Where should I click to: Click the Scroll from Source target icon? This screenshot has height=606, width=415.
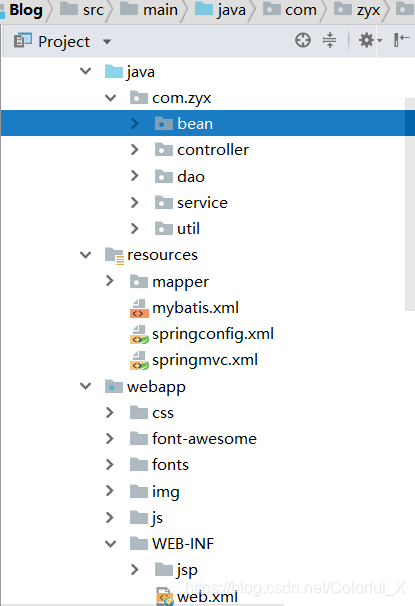303,40
